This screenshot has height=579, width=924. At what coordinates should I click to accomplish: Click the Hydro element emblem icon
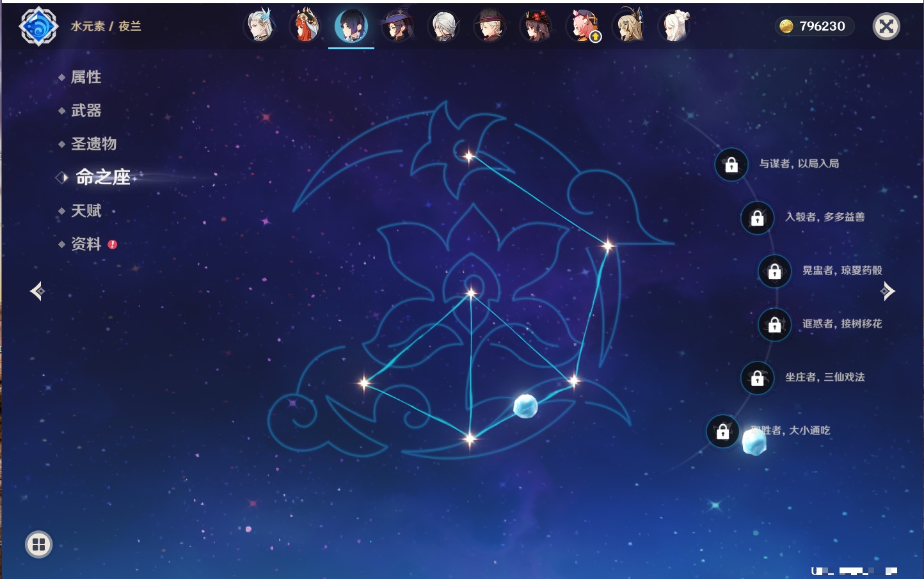coord(38,26)
